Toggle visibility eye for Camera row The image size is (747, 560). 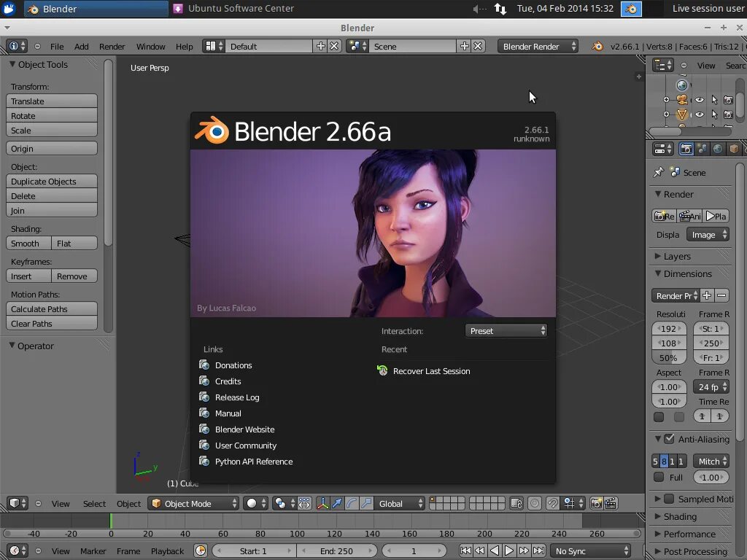pyautogui.click(x=699, y=100)
